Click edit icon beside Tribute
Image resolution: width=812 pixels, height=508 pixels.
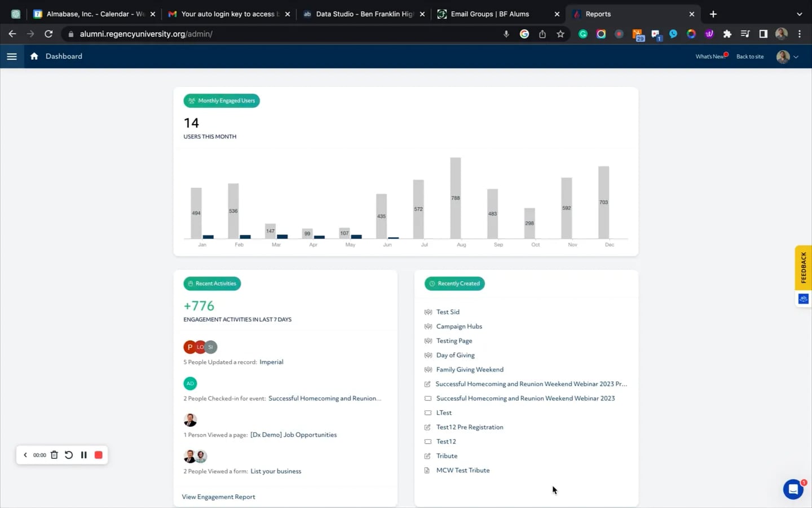pos(427,456)
